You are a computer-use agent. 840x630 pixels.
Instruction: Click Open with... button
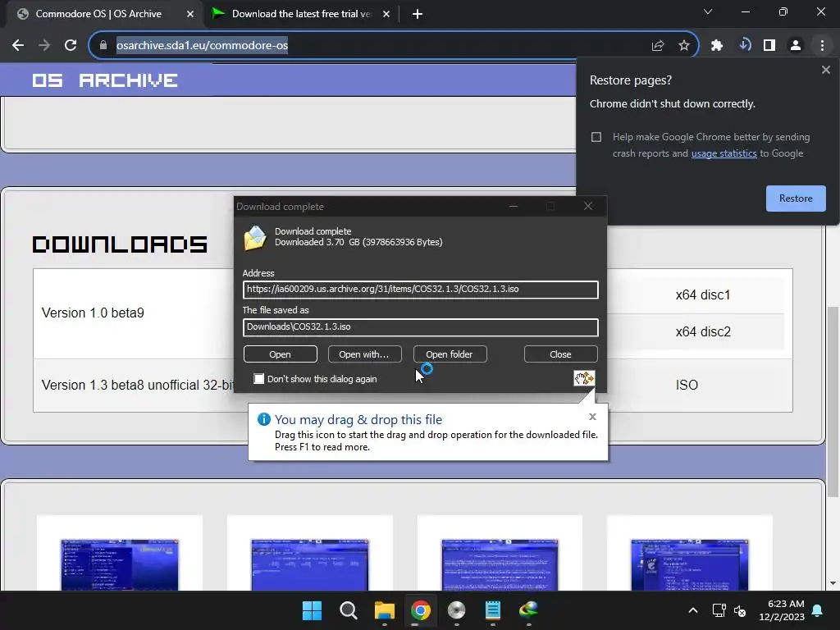[x=364, y=354]
